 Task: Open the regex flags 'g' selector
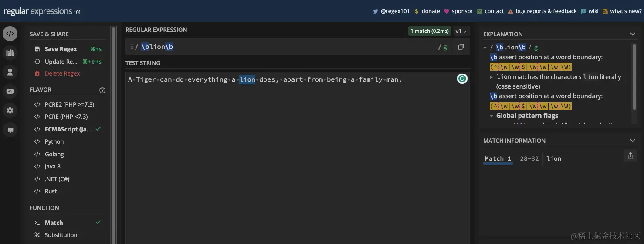[445, 47]
